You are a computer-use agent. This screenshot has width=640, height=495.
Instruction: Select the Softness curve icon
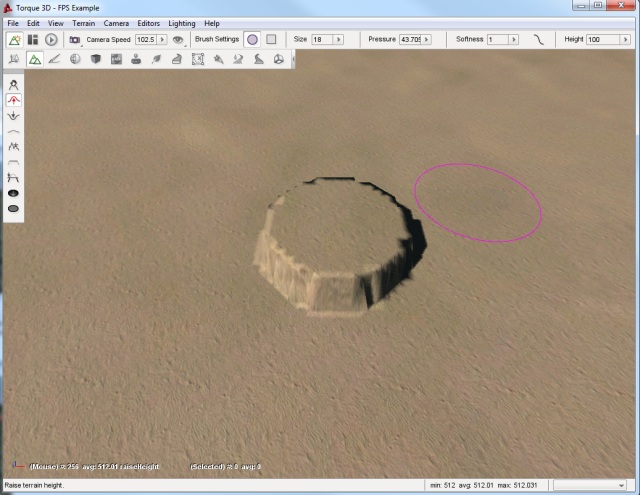[539, 39]
